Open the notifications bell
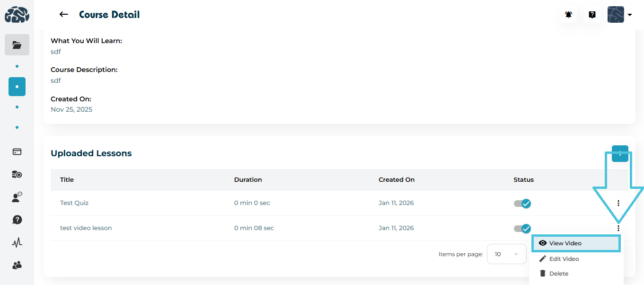644x285 pixels. (568, 15)
